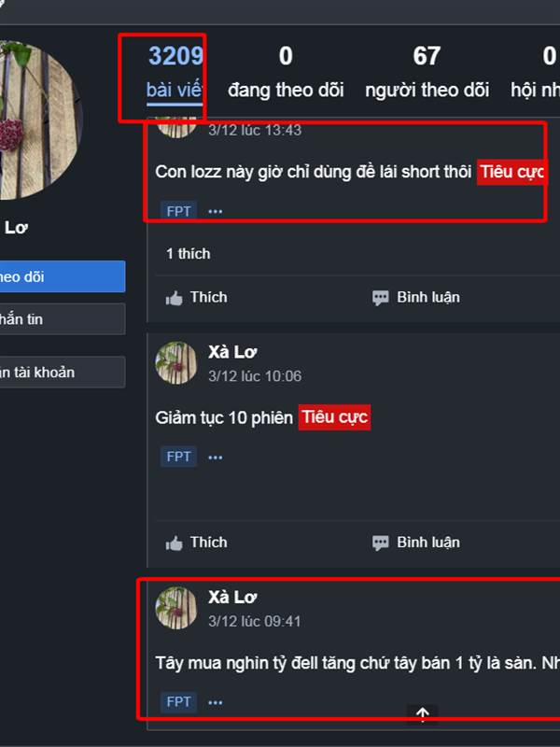Viewport: 560px width, 747px height.
Task: Open Xà Lơ avatar on 10:06 post
Action: click(175, 363)
